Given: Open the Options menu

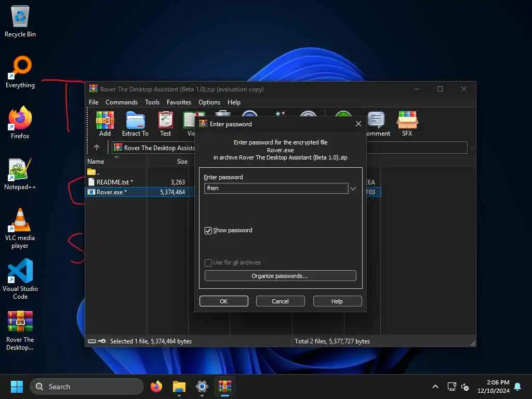Looking at the screenshot, I should pyautogui.click(x=209, y=102).
